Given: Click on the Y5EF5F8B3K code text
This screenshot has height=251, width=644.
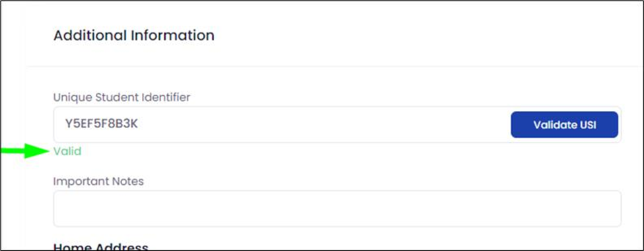Looking at the screenshot, I should click(102, 124).
